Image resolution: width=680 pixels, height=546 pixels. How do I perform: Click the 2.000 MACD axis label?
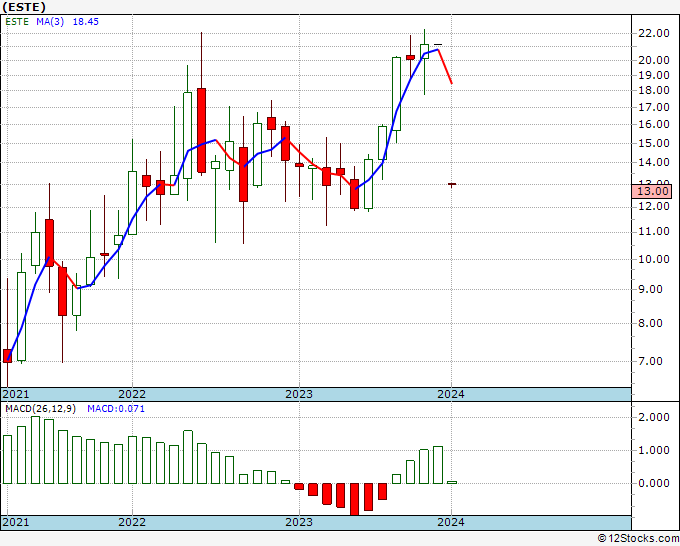click(x=654, y=418)
